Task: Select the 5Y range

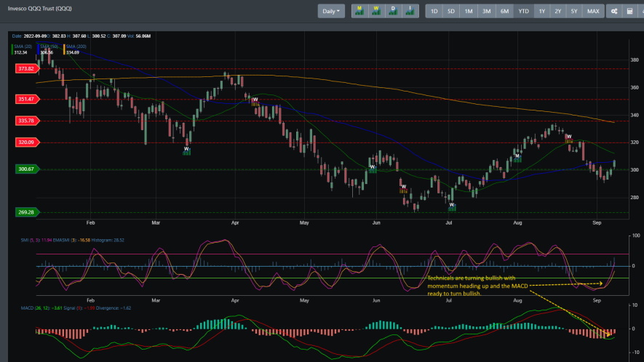Action: 574,11
